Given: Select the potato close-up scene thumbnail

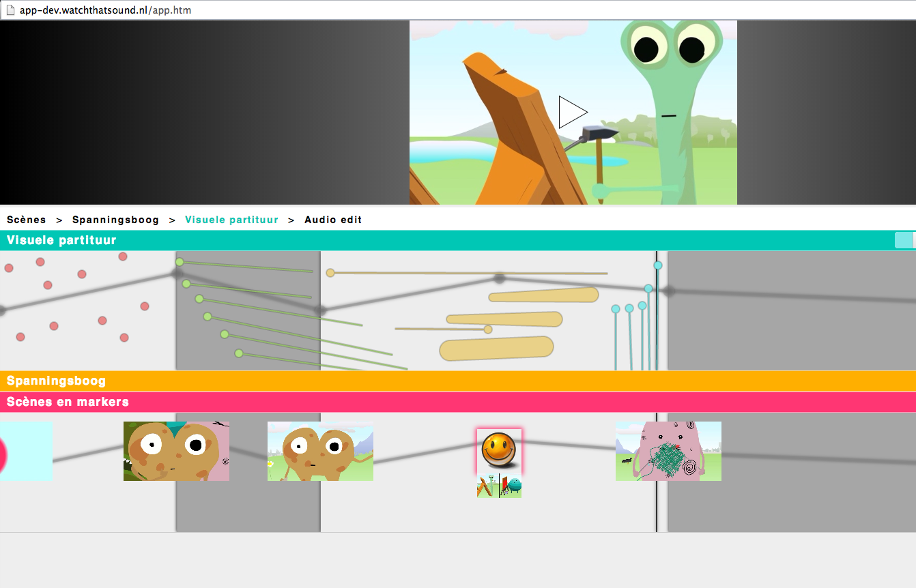Looking at the screenshot, I should point(176,451).
